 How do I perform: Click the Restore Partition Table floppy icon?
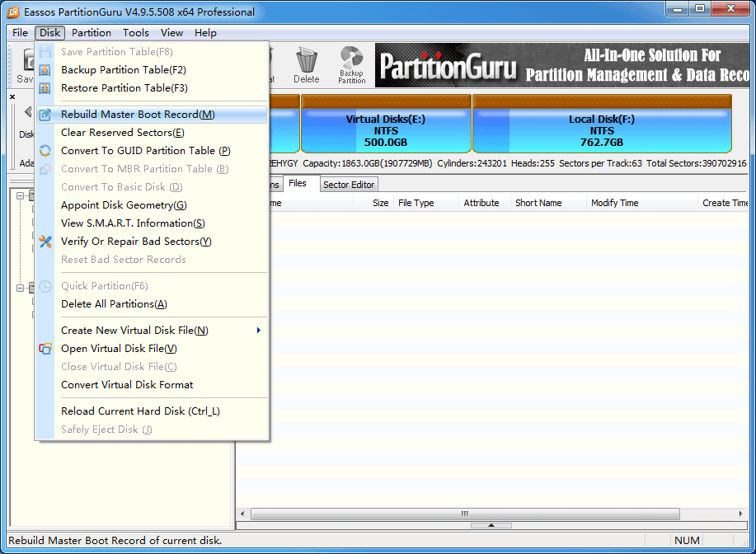click(45, 88)
